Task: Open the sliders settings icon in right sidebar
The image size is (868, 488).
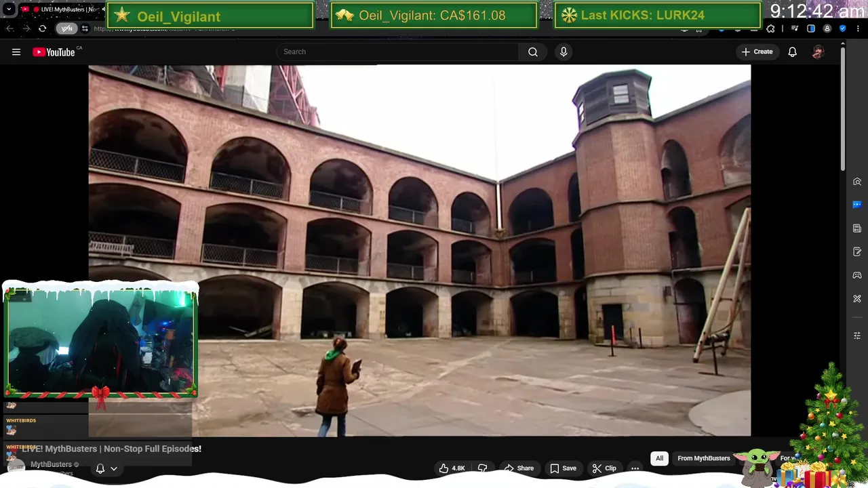Action: [857, 335]
